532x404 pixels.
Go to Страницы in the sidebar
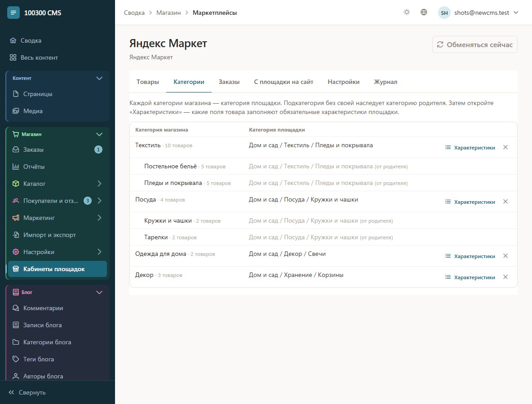coord(58,94)
